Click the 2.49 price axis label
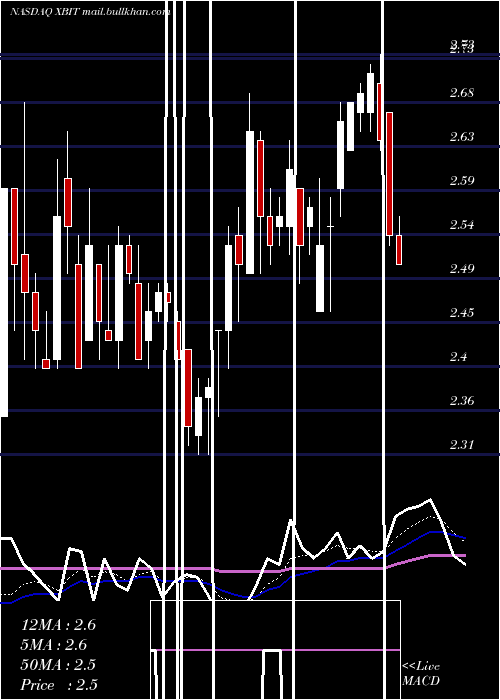500x700 pixels. pos(462,268)
